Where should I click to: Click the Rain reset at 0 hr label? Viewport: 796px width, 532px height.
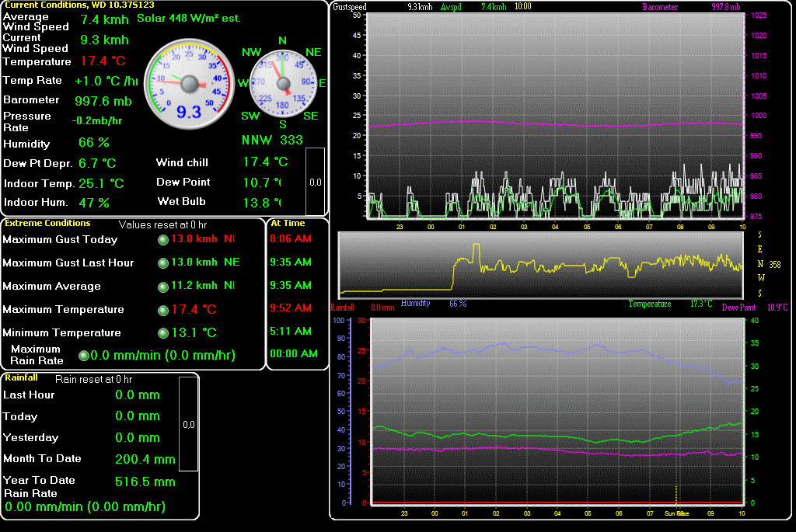[93, 379]
